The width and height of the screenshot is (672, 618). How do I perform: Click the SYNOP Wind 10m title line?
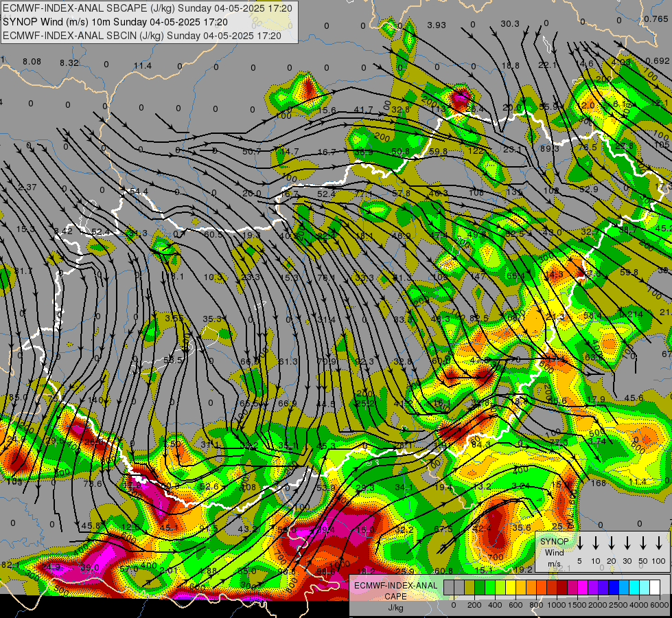click(115, 22)
